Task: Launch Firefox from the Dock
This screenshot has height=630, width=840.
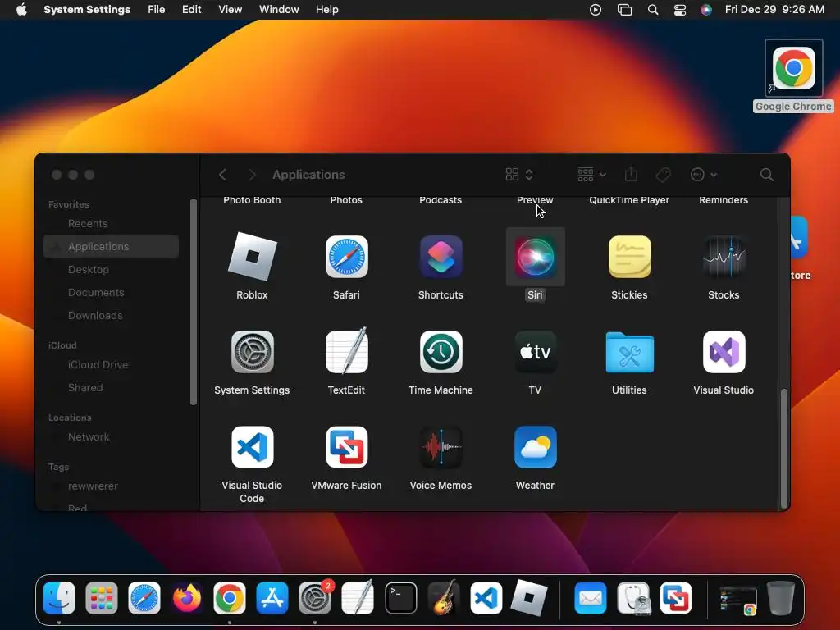Action: 187,598
